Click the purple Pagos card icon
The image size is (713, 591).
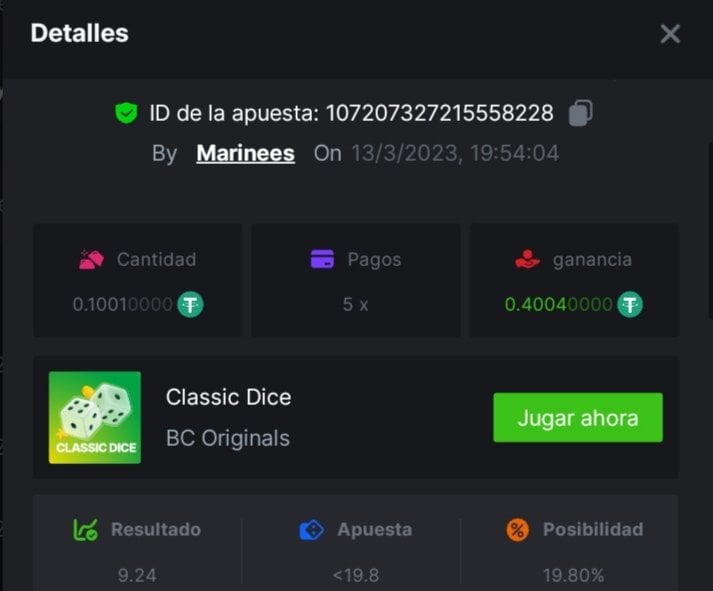[322, 260]
